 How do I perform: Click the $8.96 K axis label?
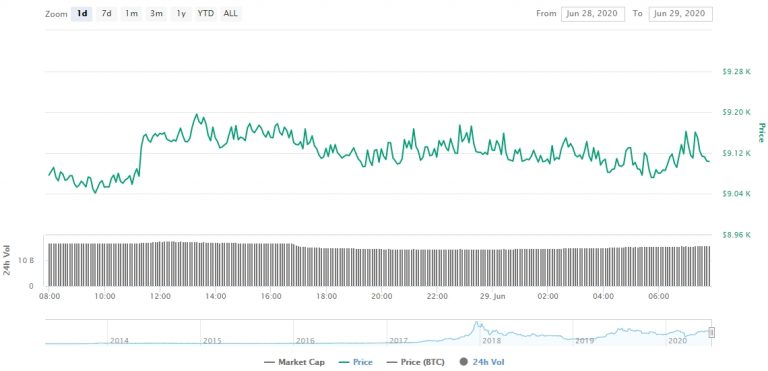point(736,235)
